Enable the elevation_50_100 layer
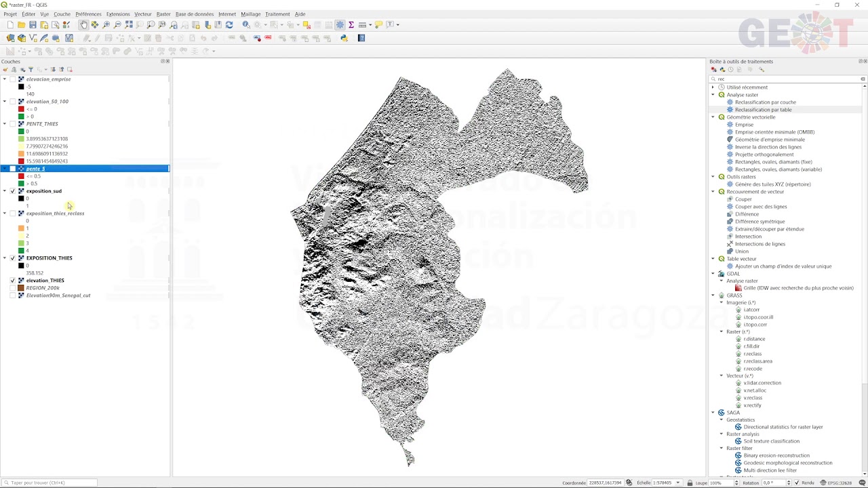The height and width of the screenshot is (488, 868). point(13,102)
